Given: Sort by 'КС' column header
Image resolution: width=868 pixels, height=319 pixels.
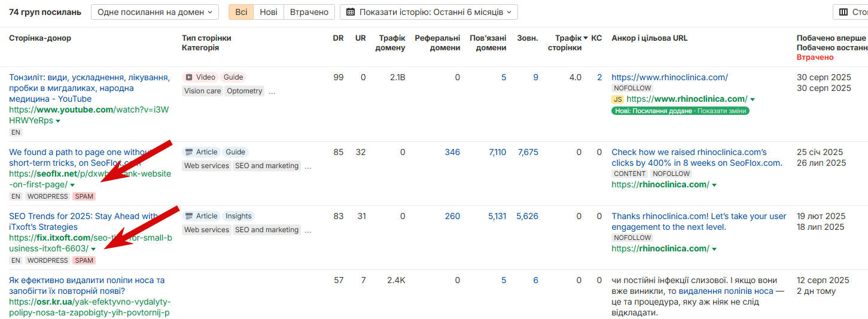Looking at the screenshot, I should tap(596, 38).
